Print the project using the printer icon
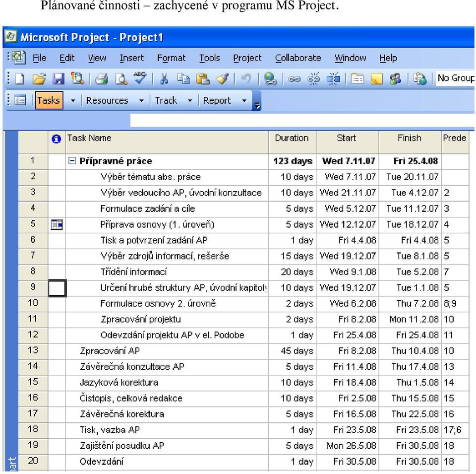The width and height of the screenshot is (476, 474). (x=101, y=79)
